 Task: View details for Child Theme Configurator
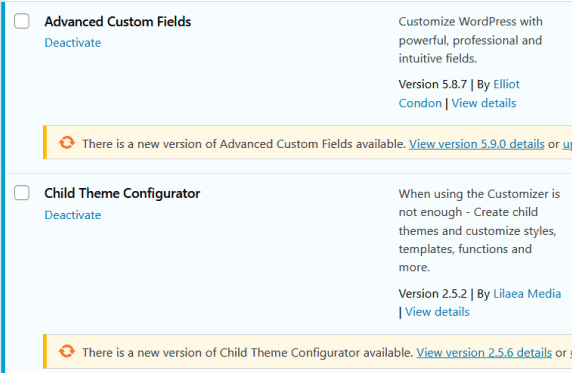coord(437,312)
